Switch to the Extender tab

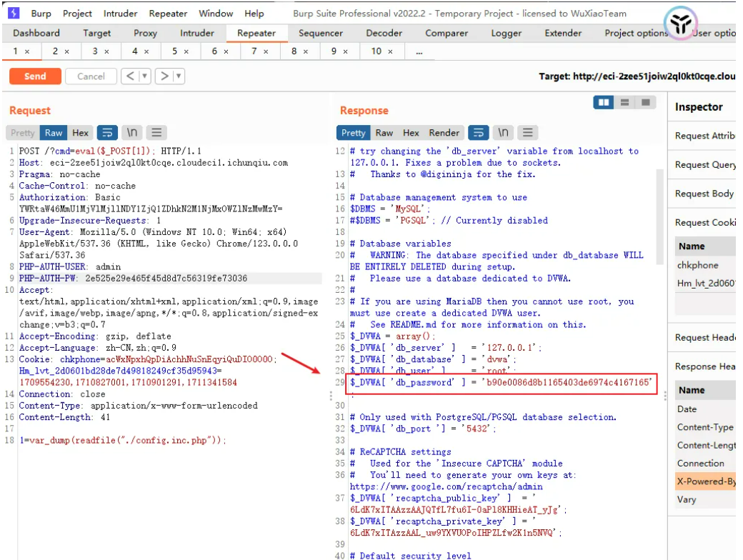563,33
